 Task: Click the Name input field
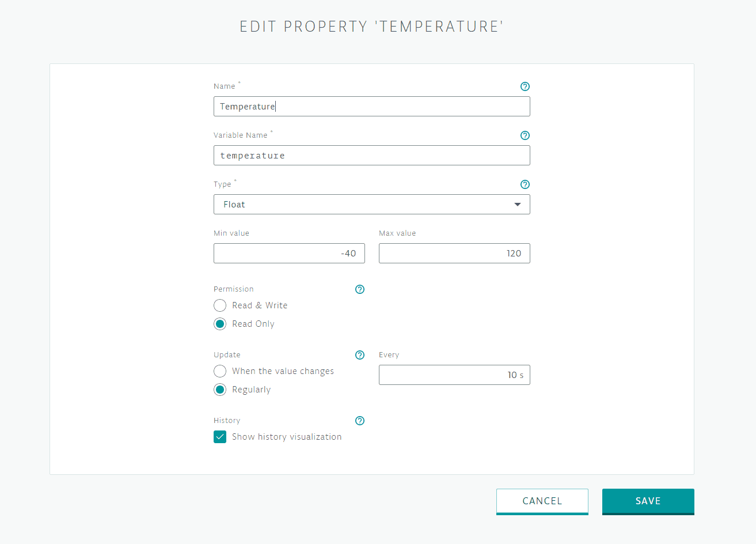(x=371, y=107)
